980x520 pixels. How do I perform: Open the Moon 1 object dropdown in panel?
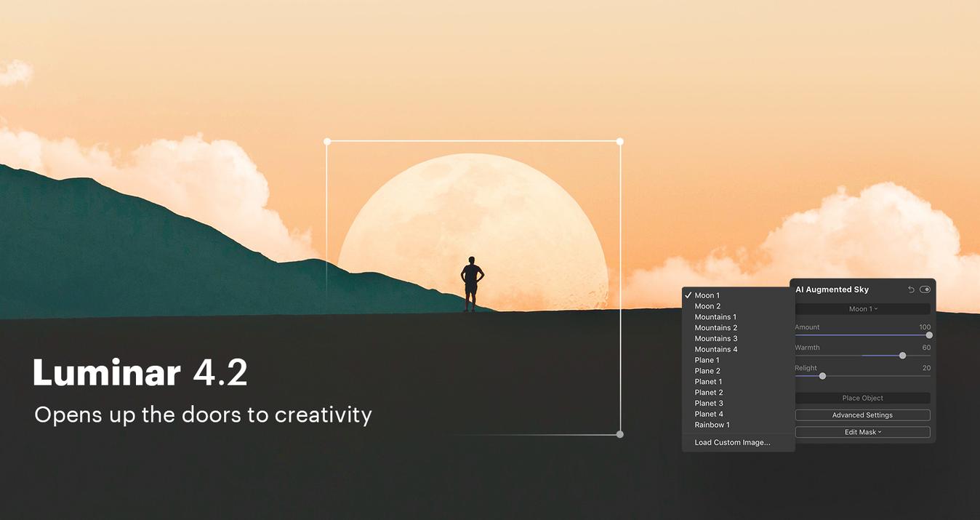click(862, 309)
